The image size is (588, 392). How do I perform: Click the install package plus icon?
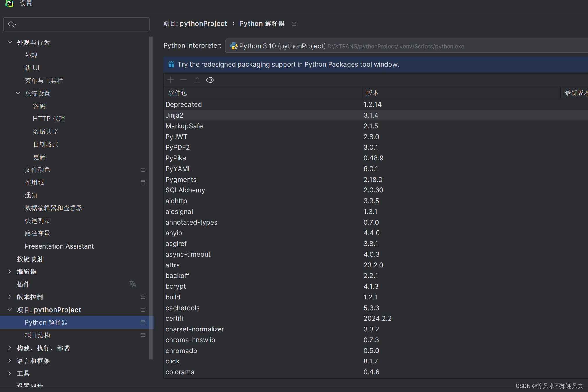[x=170, y=80]
